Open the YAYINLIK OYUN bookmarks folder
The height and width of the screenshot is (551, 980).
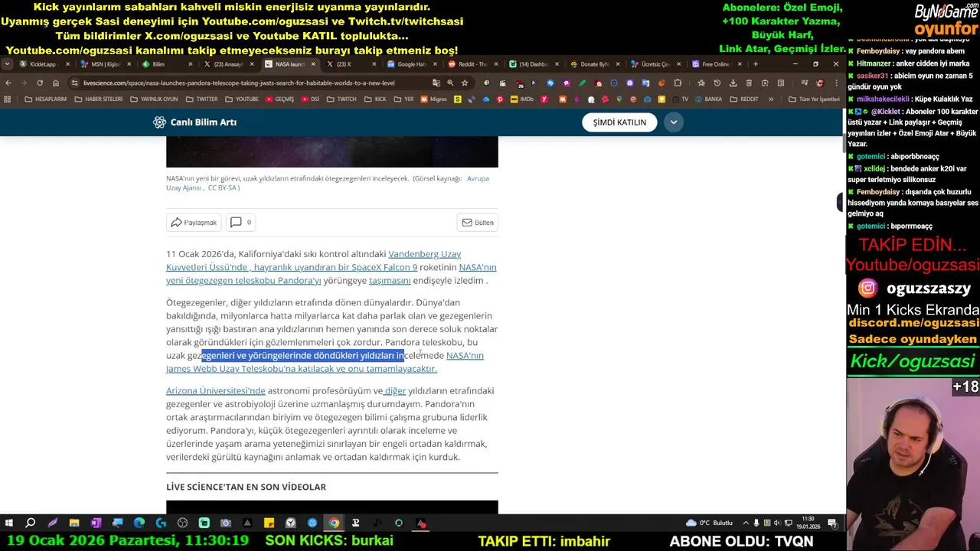[154, 99]
